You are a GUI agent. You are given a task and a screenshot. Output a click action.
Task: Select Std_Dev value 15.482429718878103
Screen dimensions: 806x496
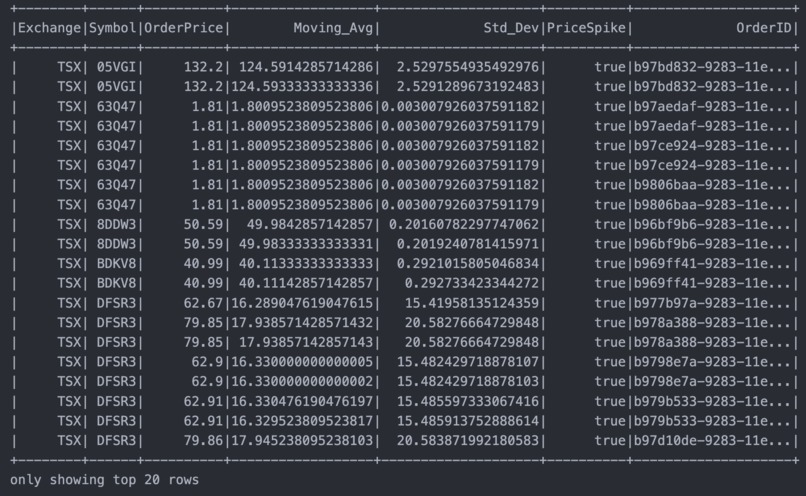pos(468,381)
